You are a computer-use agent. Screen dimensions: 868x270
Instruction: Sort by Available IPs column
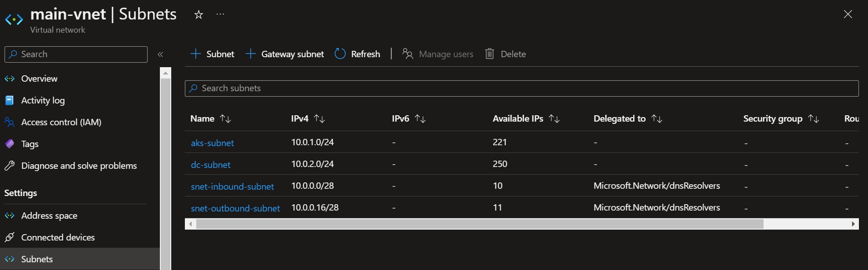(554, 119)
